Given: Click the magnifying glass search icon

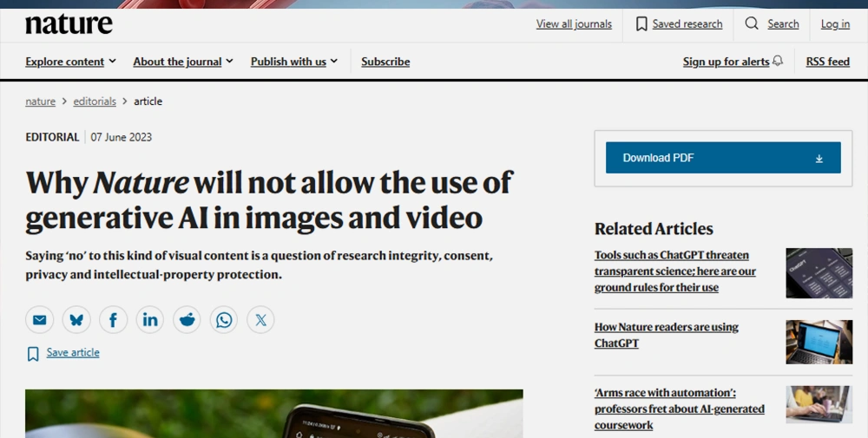Looking at the screenshot, I should click(751, 23).
